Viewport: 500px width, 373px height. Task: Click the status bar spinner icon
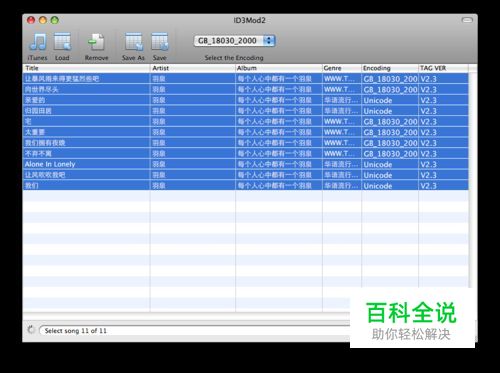tap(31, 330)
